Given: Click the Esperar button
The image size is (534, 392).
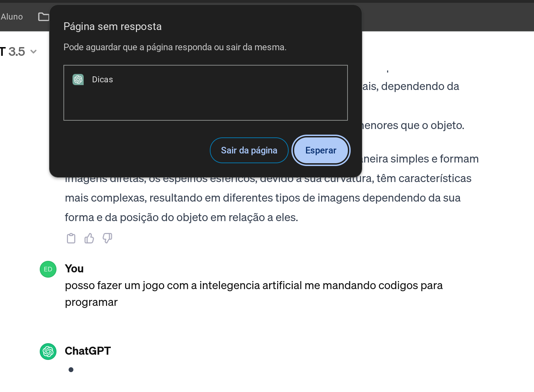Looking at the screenshot, I should [321, 150].
